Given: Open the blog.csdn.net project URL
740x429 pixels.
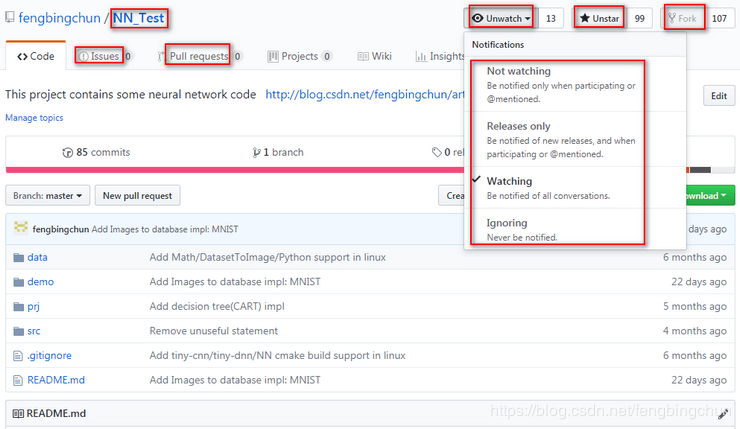Looking at the screenshot, I should tap(365, 94).
